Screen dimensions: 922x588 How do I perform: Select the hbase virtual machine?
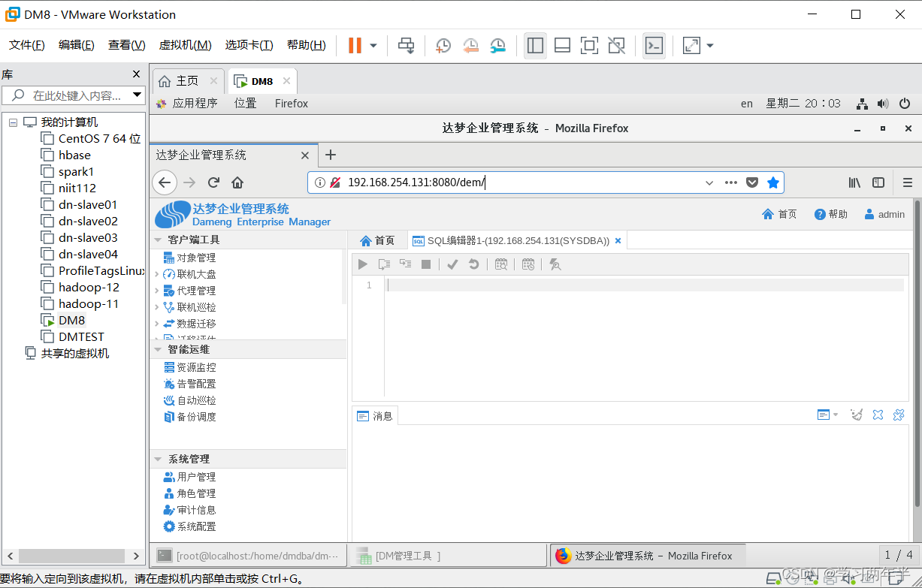[74, 155]
